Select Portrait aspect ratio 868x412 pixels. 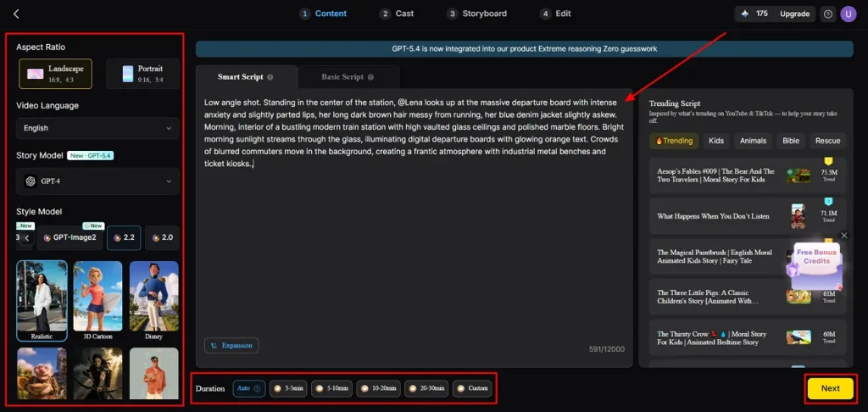142,74
